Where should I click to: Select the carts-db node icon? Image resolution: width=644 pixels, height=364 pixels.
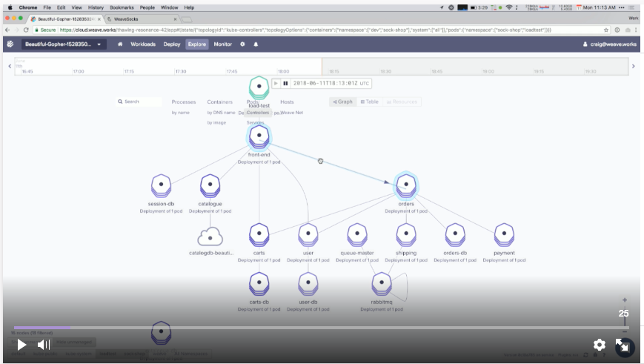click(259, 283)
